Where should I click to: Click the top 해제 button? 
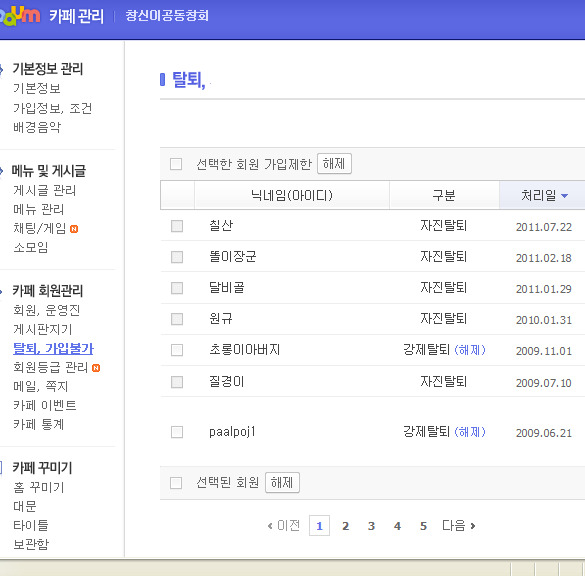click(334, 163)
